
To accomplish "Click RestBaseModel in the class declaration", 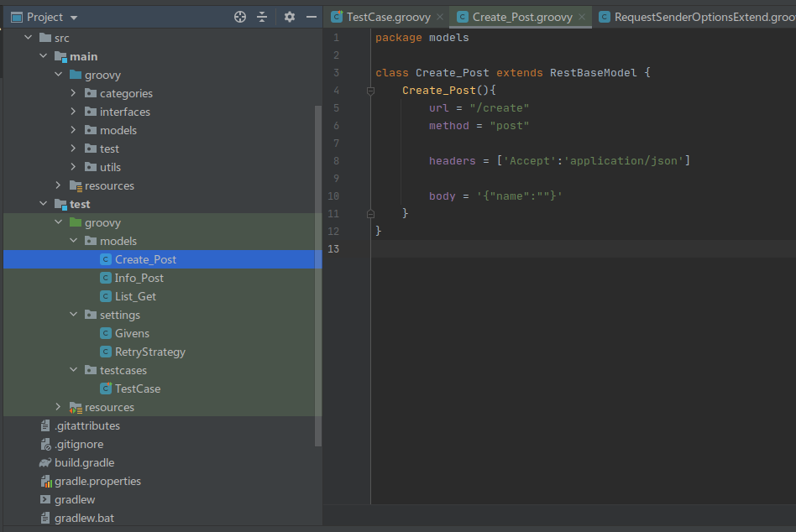I will click(593, 72).
